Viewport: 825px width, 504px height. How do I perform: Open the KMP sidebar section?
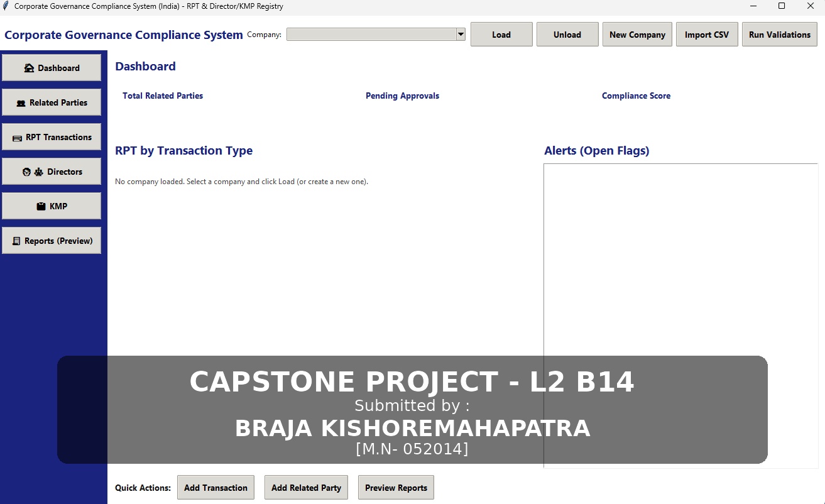(x=52, y=206)
